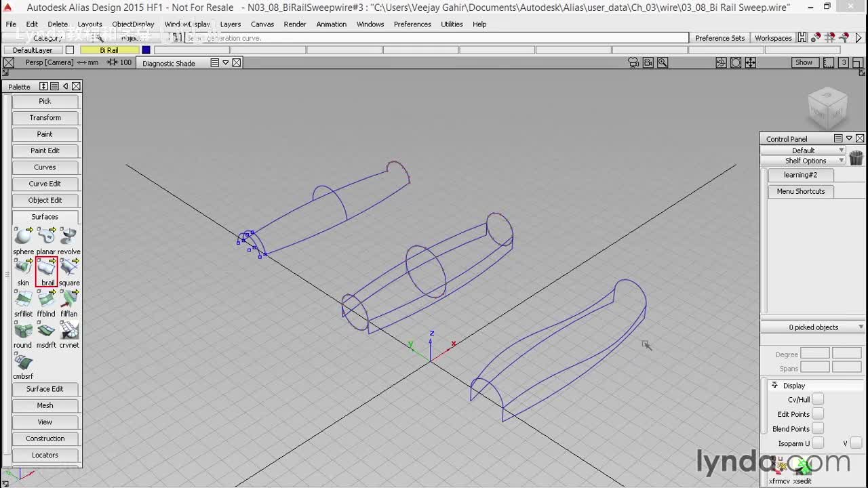Collapse the Display section
Viewport: 868px width, 488px height.
point(774,385)
